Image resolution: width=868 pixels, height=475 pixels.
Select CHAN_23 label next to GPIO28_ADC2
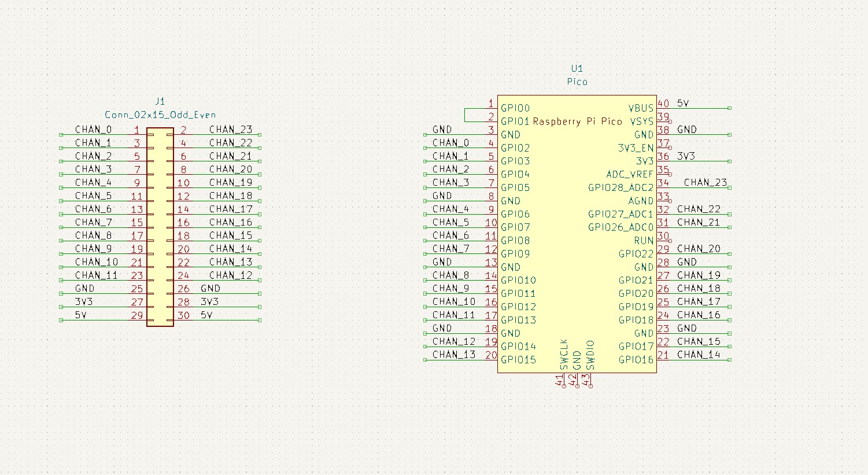[705, 182]
